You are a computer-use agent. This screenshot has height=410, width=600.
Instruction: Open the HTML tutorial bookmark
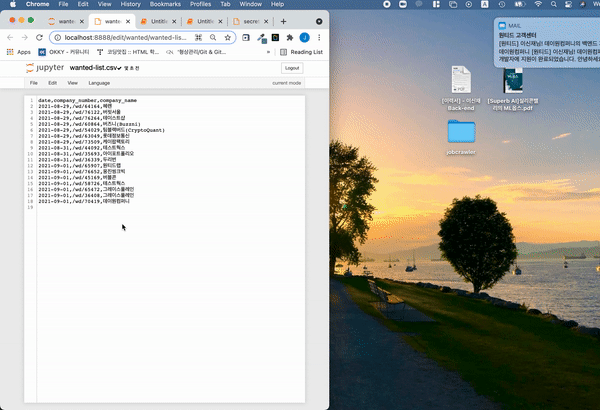[128, 52]
